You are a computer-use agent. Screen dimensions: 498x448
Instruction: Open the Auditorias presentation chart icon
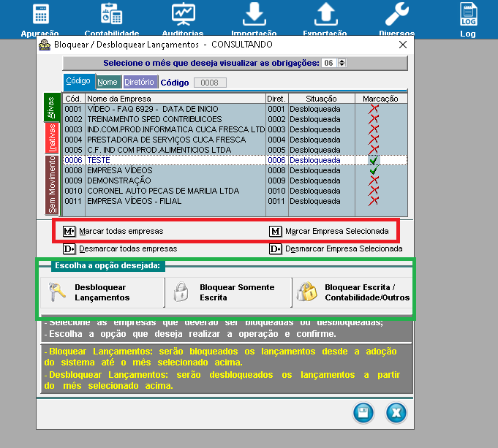pos(184,14)
